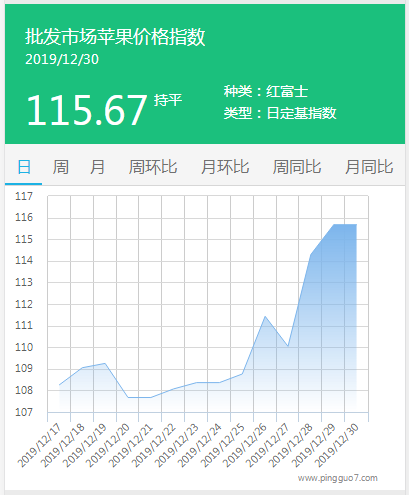Screen dimensions: 409x495
Task: Click the chart peak at 2019/12/26
Action: pyautogui.click(x=265, y=316)
